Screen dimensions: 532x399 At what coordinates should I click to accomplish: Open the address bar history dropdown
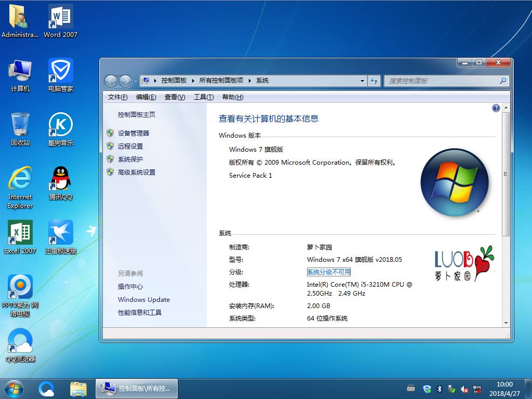point(362,81)
